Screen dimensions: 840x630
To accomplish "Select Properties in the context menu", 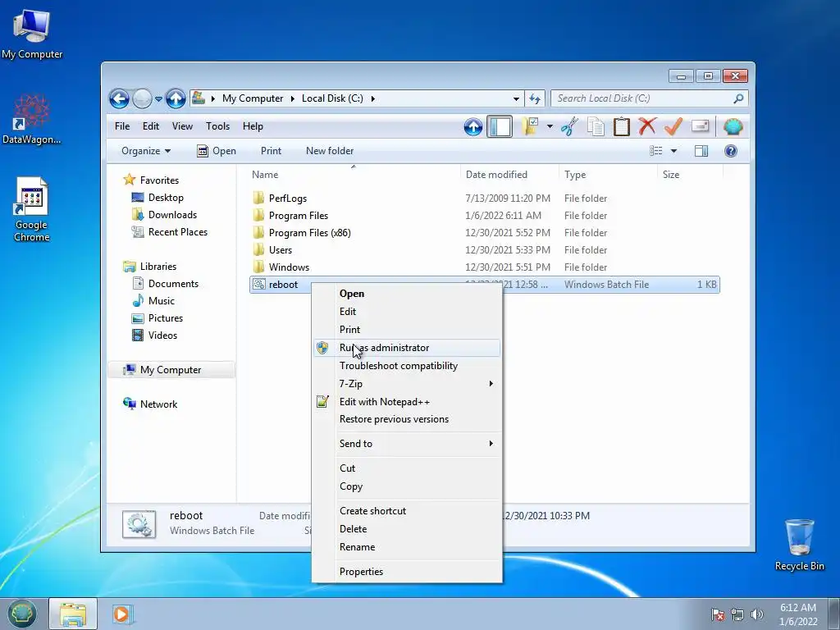I will [x=407, y=572].
